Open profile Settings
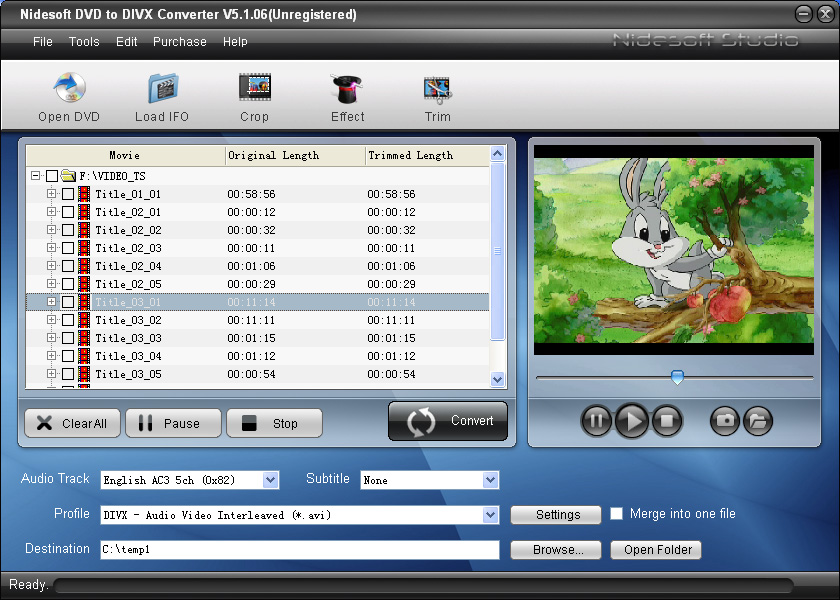 point(556,515)
